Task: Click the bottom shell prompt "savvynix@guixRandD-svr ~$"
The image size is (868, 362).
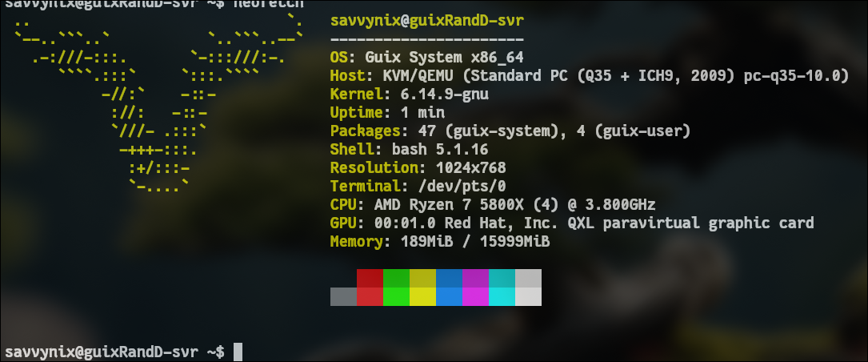Action: point(114,352)
